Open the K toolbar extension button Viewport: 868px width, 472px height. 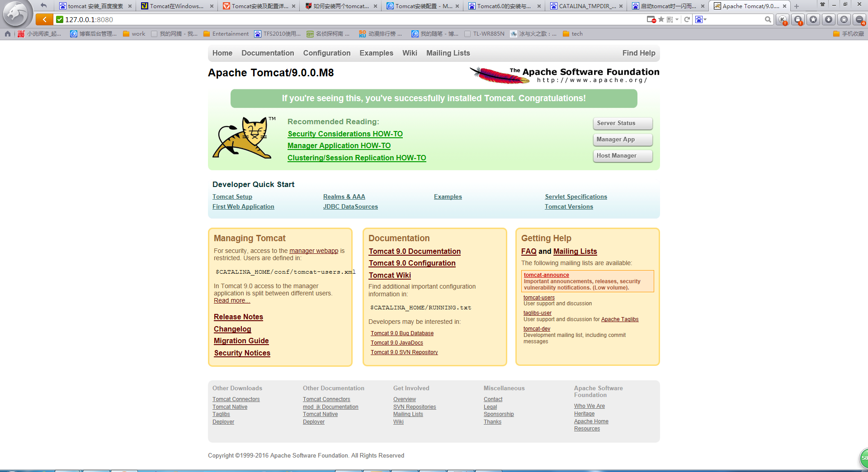pyautogui.click(x=783, y=19)
